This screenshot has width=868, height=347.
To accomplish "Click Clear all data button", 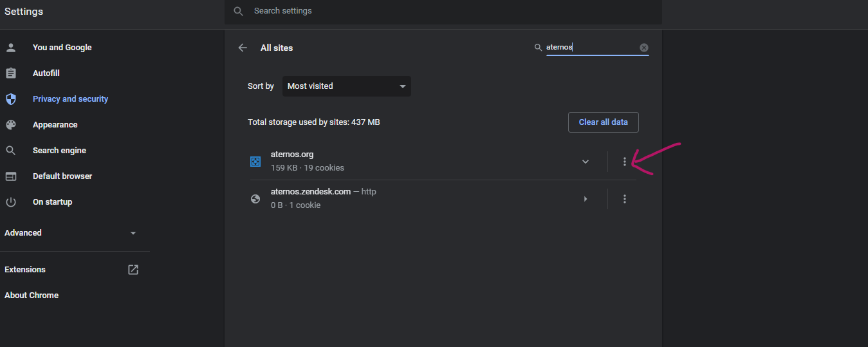I will click(604, 122).
